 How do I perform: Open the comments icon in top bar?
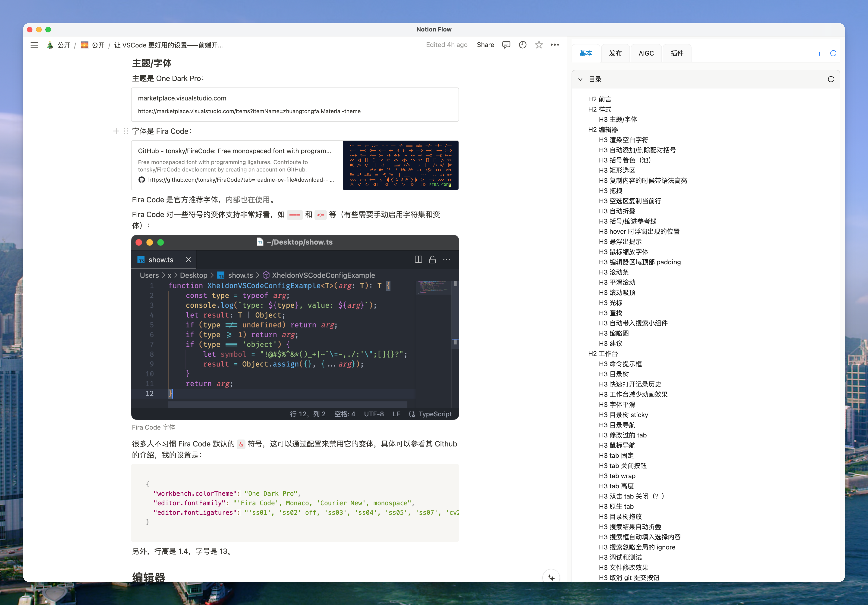(x=506, y=45)
